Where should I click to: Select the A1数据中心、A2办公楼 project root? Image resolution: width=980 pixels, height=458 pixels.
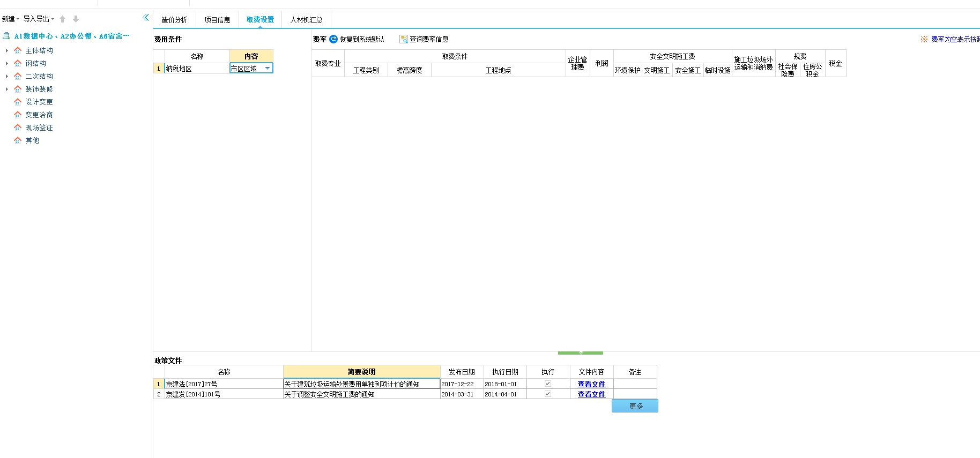tap(72, 36)
